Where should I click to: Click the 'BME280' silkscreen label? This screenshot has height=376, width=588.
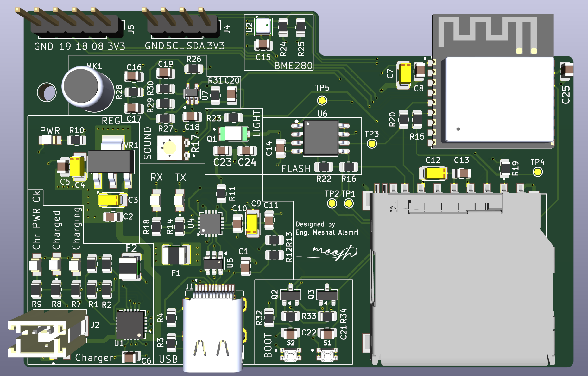[294, 66]
